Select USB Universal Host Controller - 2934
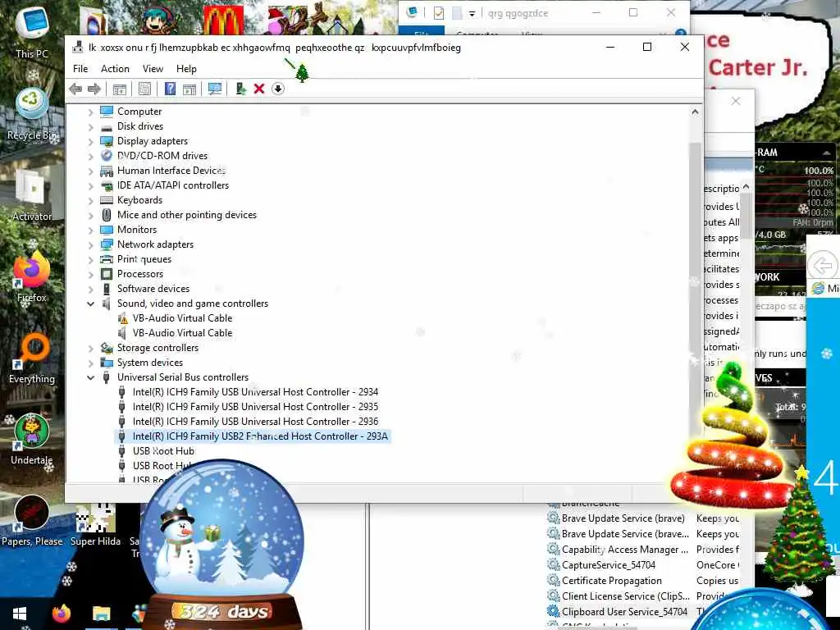This screenshot has height=630, width=840. click(255, 392)
